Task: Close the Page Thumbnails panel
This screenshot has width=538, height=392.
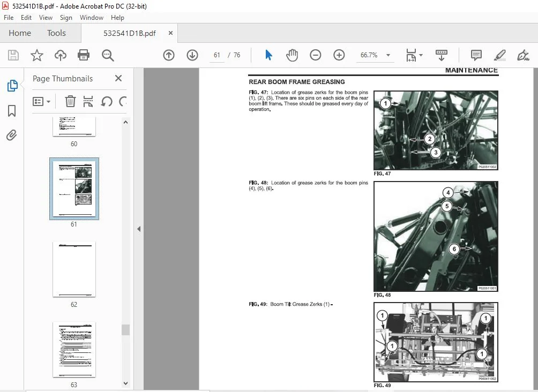Action: pyautogui.click(x=118, y=79)
